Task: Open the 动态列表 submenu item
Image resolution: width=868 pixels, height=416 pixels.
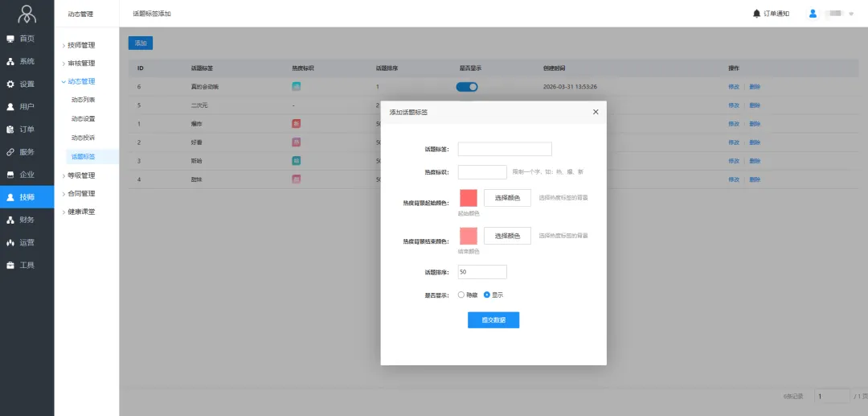Action: pyautogui.click(x=84, y=100)
